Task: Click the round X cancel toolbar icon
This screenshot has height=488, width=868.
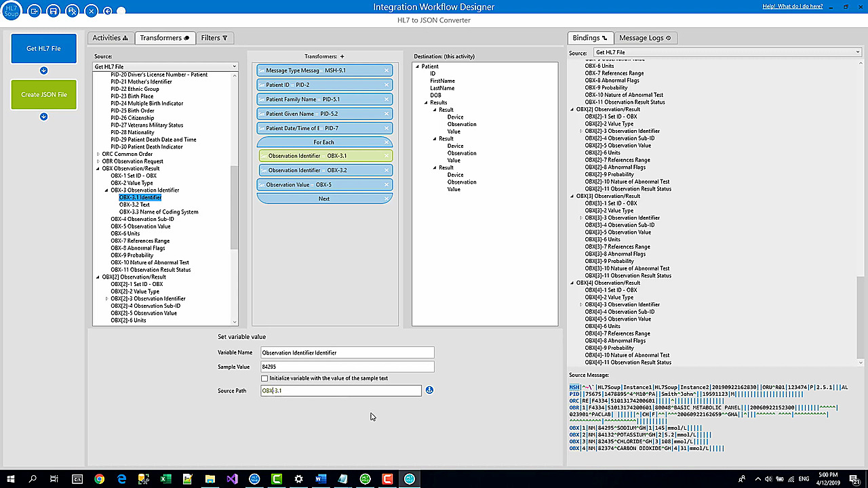Action: [92, 11]
